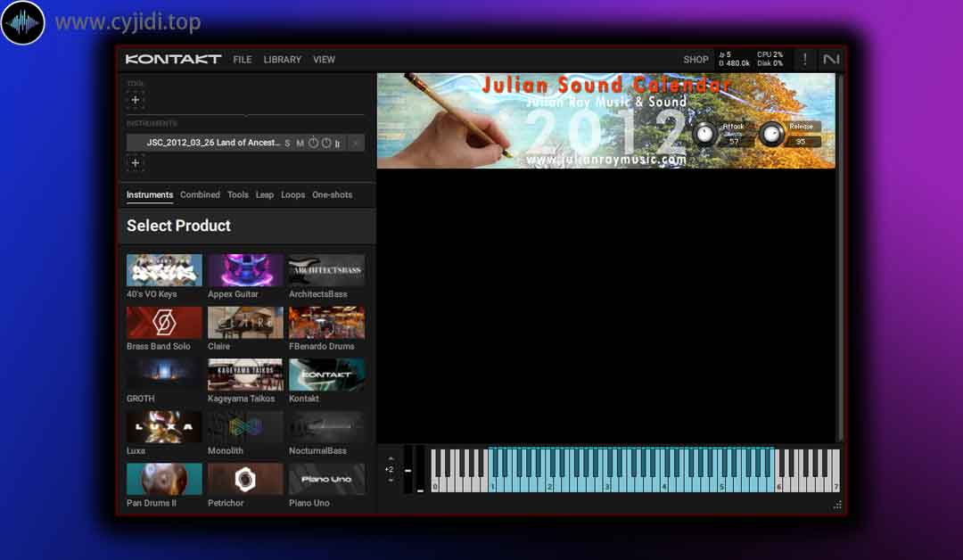Select the Luxa product thumbnail

click(x=164, y=427)
